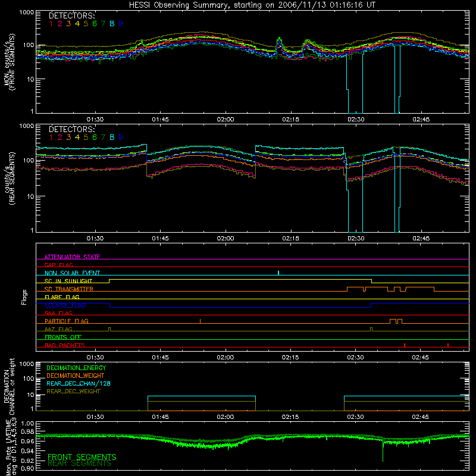476x476 pixels.
Task: Click the REAR_DEC_WEIGHT legend entry
Action: click(x=73, y=392)
